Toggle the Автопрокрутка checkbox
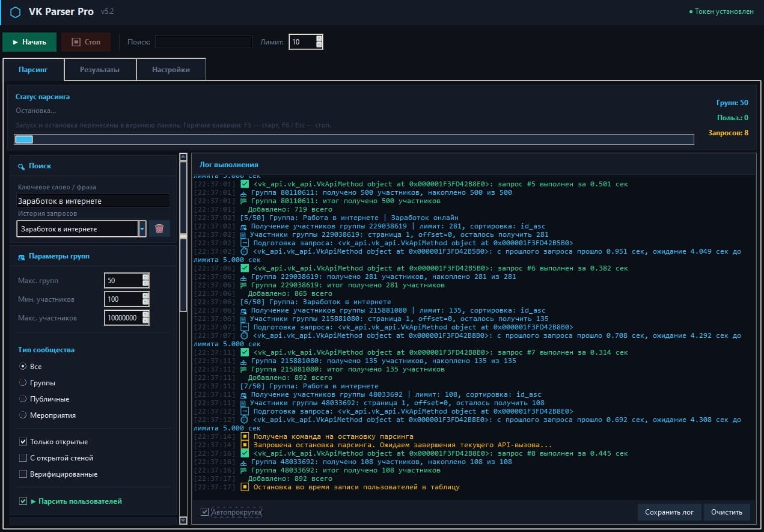The height and width of the screenshot is (532, 764). tap(205, 512)
